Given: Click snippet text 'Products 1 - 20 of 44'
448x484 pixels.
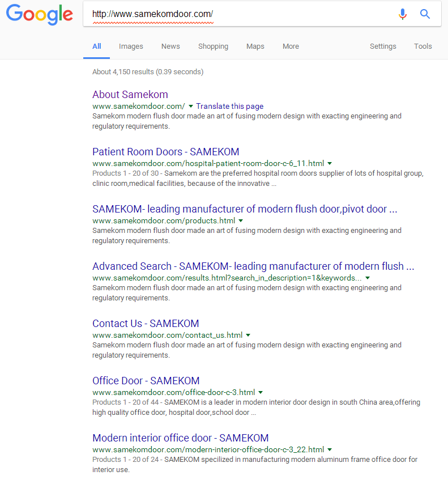Looking at the screenshot, I should pyautogui.click(x=125, y=402).
